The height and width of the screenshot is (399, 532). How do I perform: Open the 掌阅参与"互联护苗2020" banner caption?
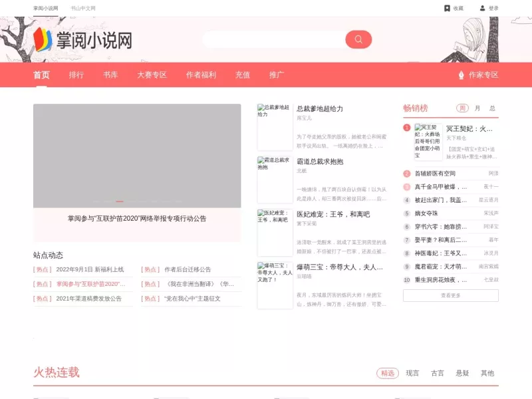pos(137,219)
